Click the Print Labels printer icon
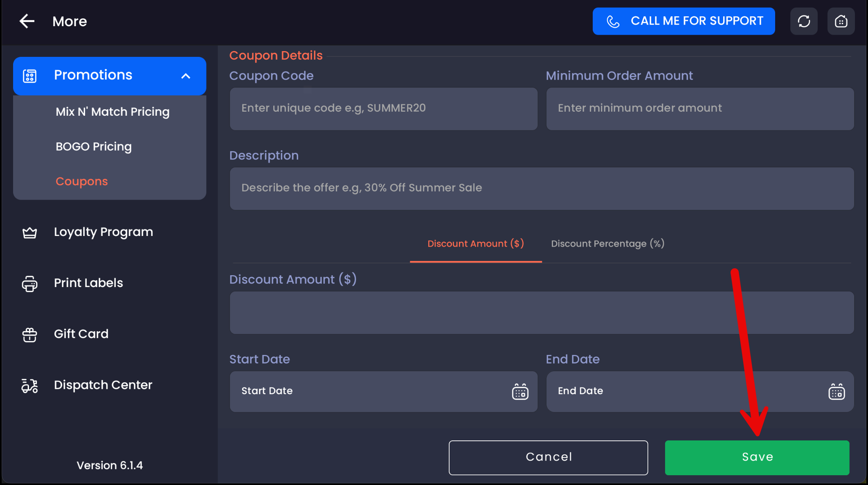Image resolution: width=868 pixels, height=485 pixels. click(29, 283)
